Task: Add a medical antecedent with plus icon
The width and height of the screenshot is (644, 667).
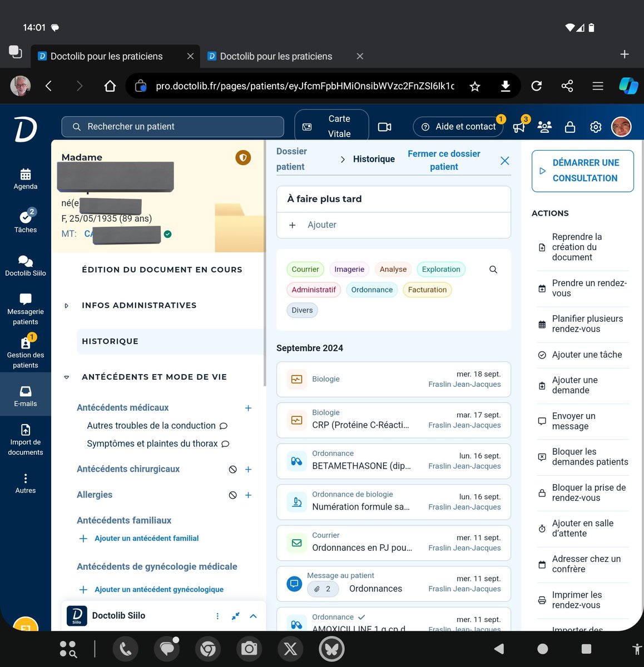Action: click(x=248, y=408)
